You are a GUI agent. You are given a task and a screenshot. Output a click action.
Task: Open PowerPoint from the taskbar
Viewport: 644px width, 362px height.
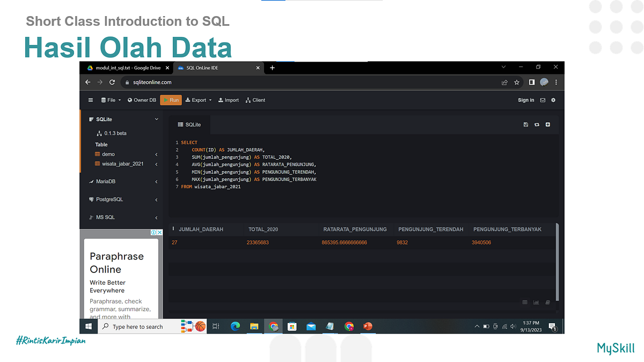click(368, 326)
